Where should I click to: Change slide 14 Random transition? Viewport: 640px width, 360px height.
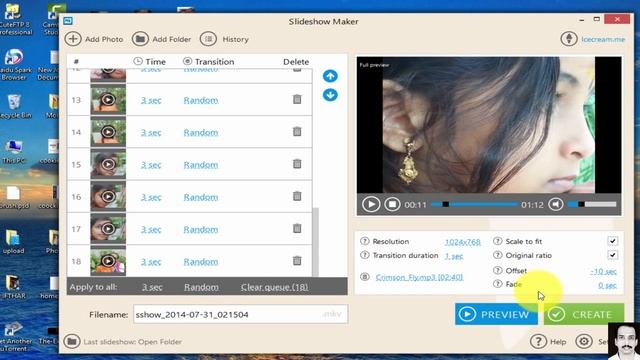point(201,133)
